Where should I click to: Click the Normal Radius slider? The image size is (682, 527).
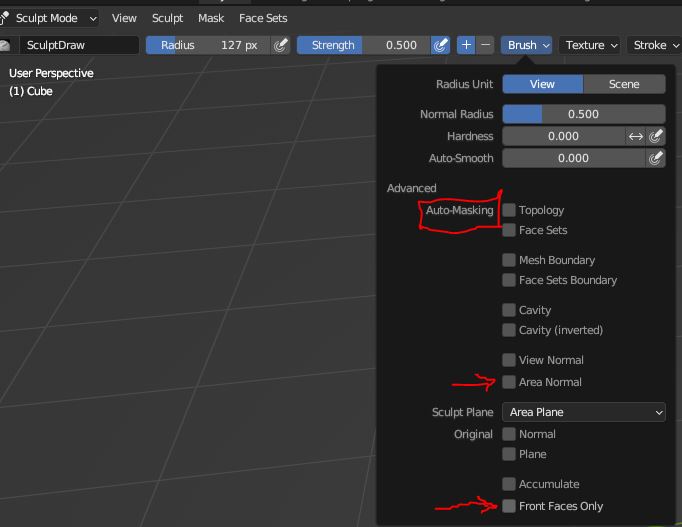(x=584, y=114)
